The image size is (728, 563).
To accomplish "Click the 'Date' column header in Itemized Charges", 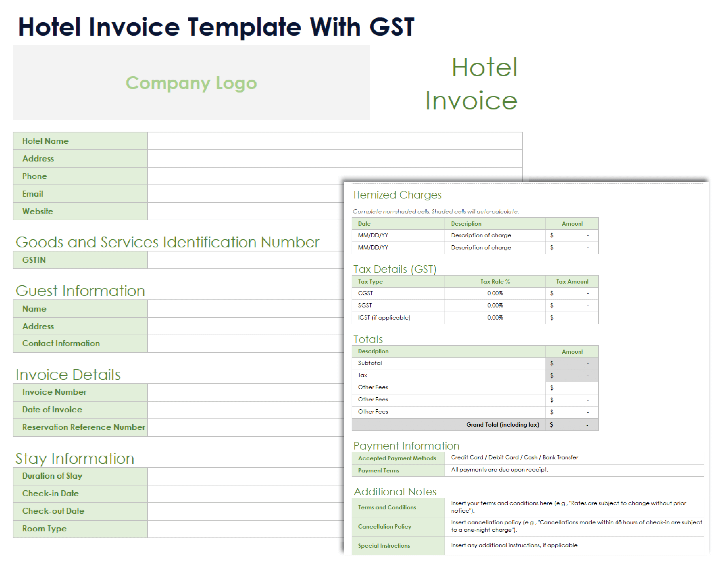I will pyautogui.click(x=398, y=224).
